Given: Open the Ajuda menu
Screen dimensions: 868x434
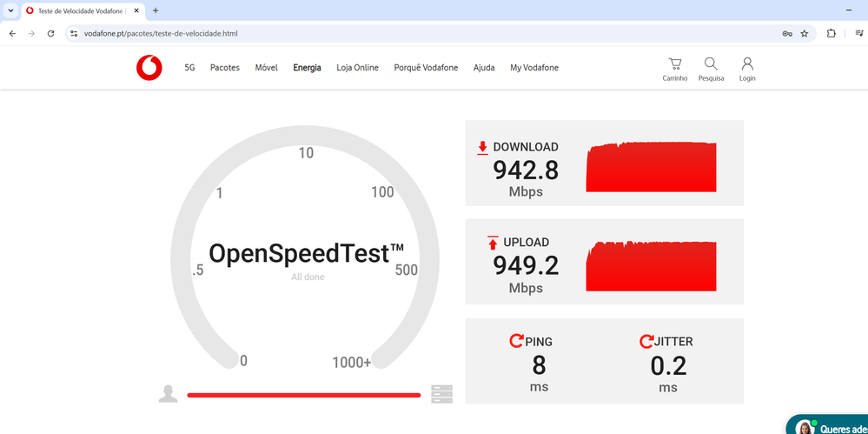Looking at the screenshot, I should pyautogui.click(x=484, y=68).
